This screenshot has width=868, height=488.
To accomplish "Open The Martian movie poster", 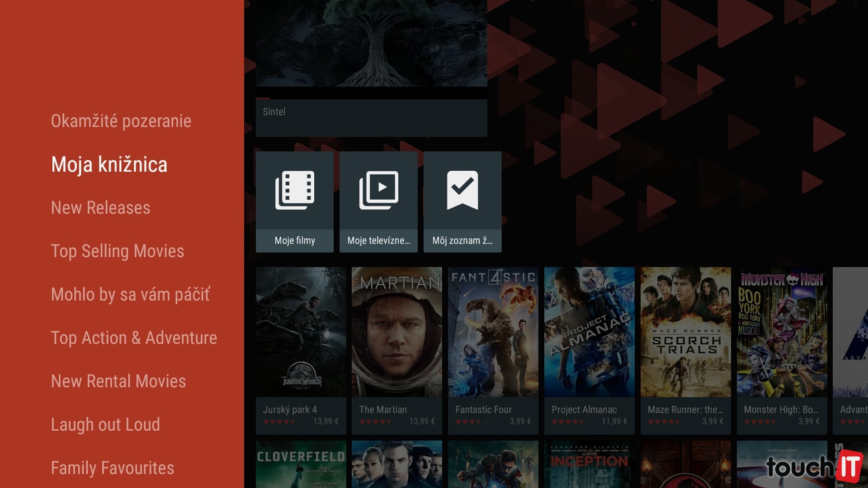I will [x=396, y=332].
